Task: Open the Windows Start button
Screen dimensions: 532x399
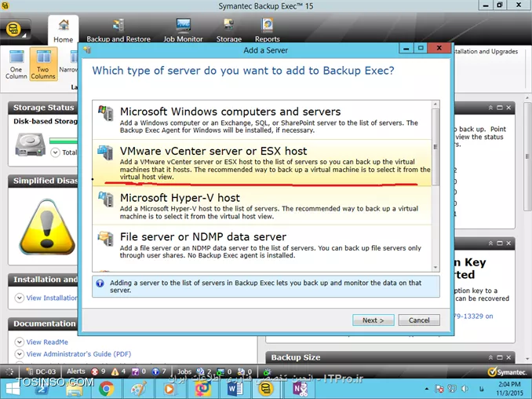Action: coord(13,389)
